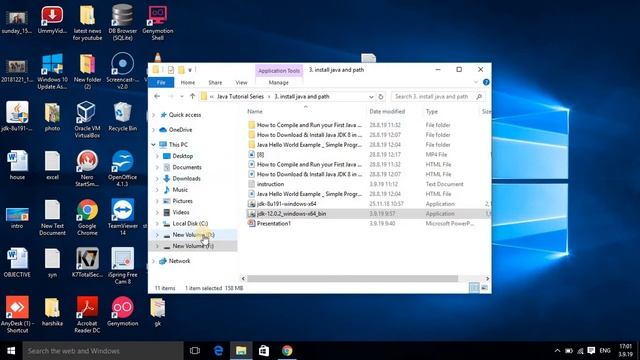Open the File menu tab
Viewport: 640px width, 360px height.
[161, 82]
